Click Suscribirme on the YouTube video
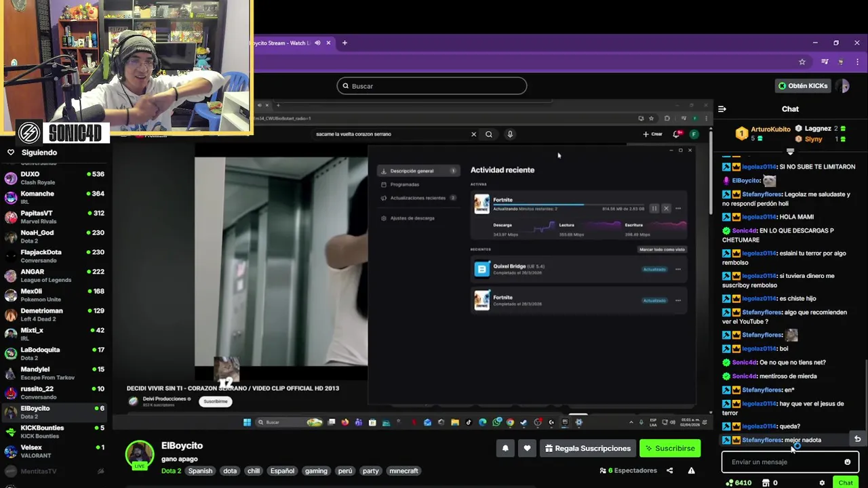This screenshot has height=488, width=868. click(216, 401)
